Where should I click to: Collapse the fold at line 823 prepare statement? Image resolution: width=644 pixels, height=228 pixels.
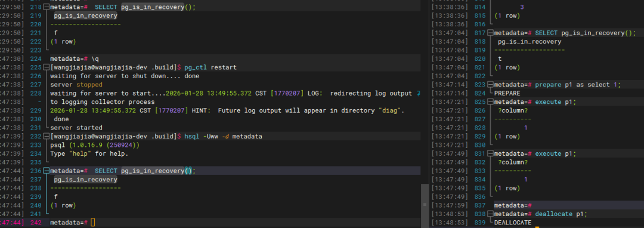point(491,85)
